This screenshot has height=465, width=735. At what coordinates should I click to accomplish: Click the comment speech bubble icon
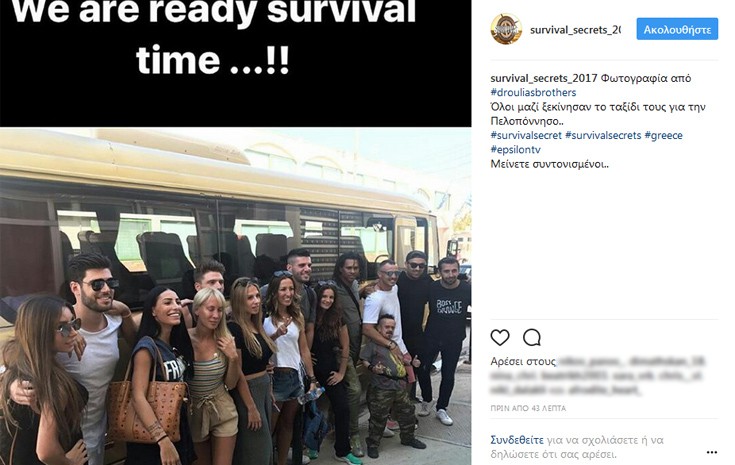click(x=532, y=337)
